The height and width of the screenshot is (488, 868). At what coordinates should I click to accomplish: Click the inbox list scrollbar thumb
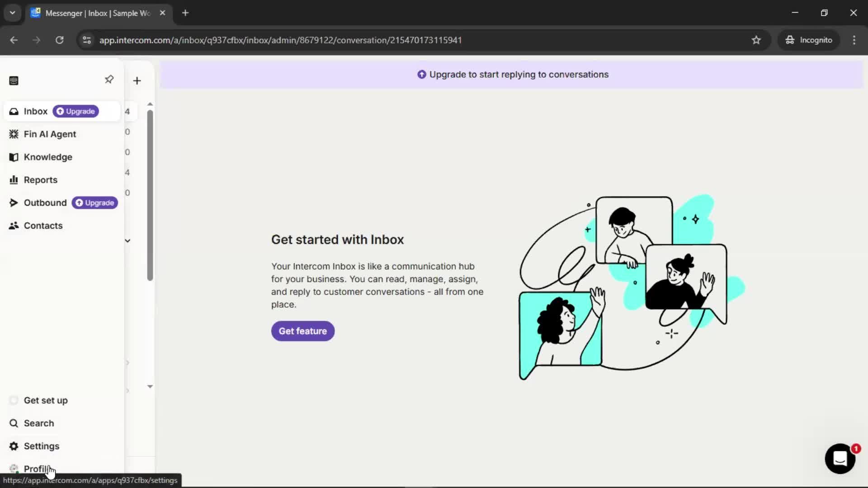[150, 195]
